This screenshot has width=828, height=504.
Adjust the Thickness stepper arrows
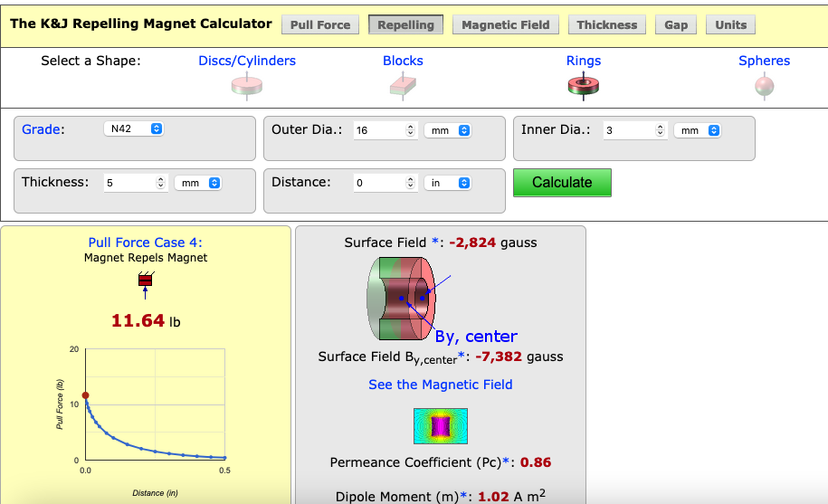(160, 183)
